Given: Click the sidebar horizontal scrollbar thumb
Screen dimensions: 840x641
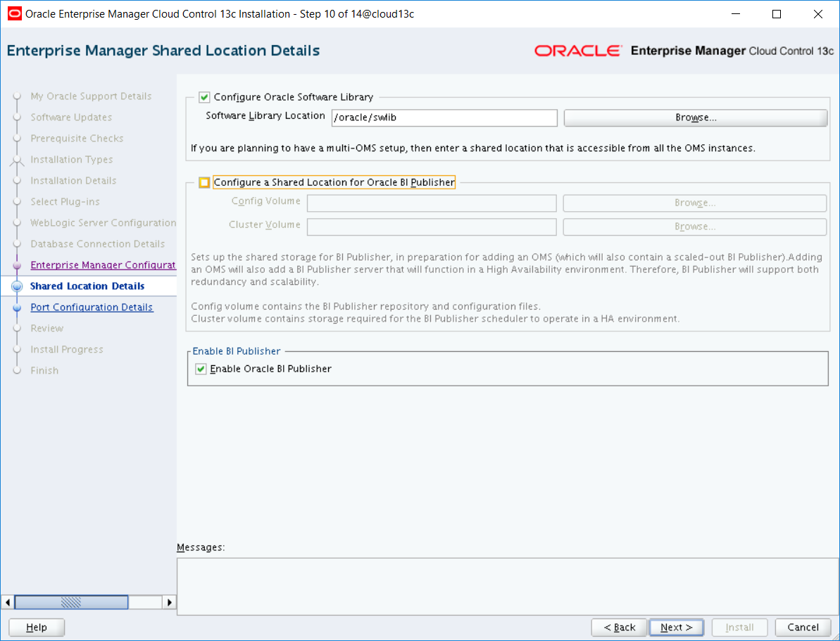Looking at the screenshot, I should click(x=71, y=602).
